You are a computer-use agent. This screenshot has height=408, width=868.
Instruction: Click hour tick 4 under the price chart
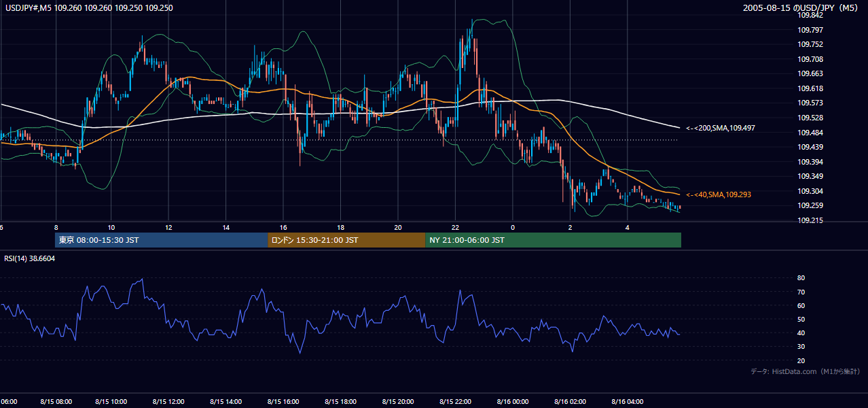point(628,227)
